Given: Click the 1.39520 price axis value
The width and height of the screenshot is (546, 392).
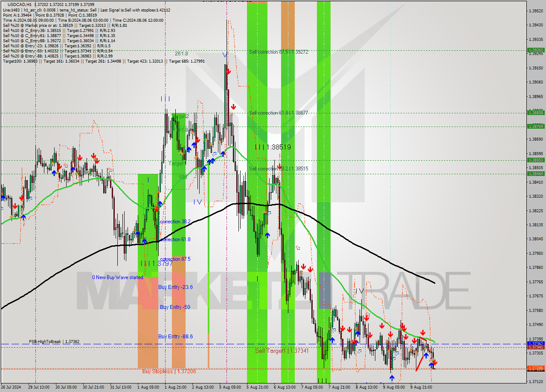Looking at the screenshot, I should (535, 11).
